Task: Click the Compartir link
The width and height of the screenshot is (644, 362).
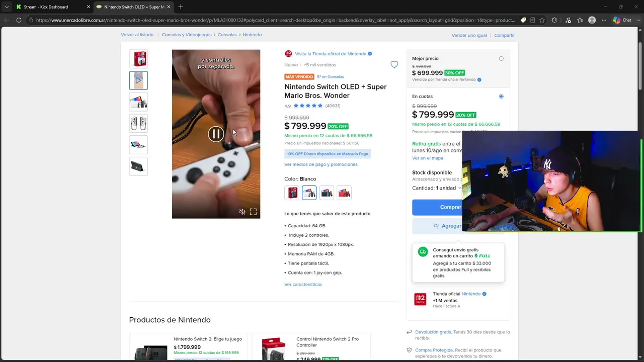Action: pyautogui.click(x=504, y=35)
